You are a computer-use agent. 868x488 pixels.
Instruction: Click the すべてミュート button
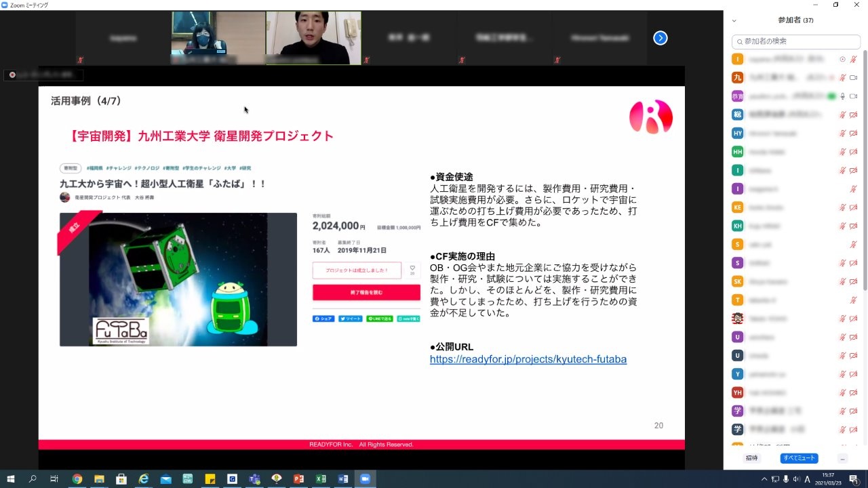coord(799,458)
